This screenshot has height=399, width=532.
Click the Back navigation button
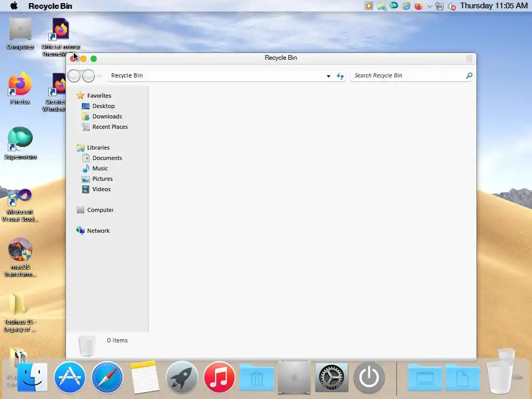74,76
